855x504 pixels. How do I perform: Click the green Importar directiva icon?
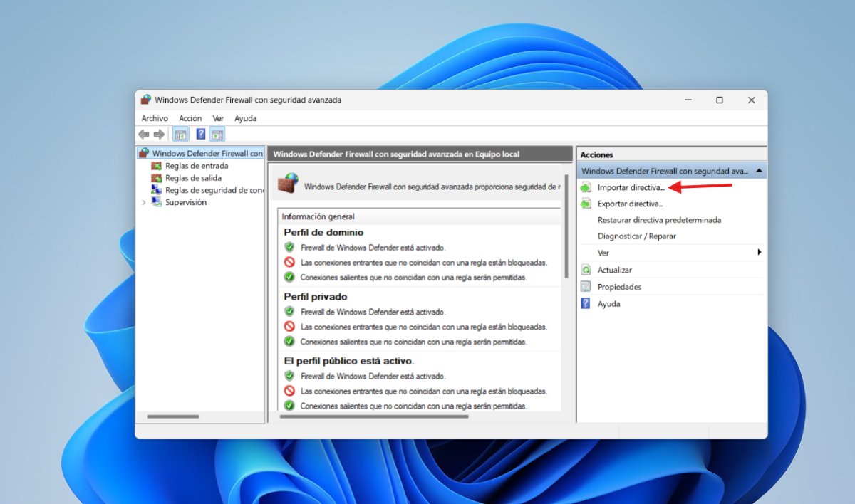click(586, 187)
